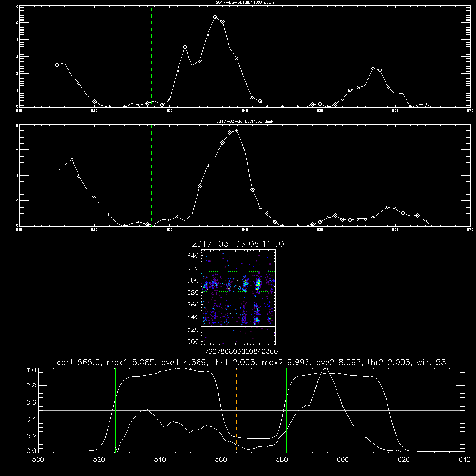Click x-axis label '580' under bottom plot
The image size is (476, 476).
[282, 460]
